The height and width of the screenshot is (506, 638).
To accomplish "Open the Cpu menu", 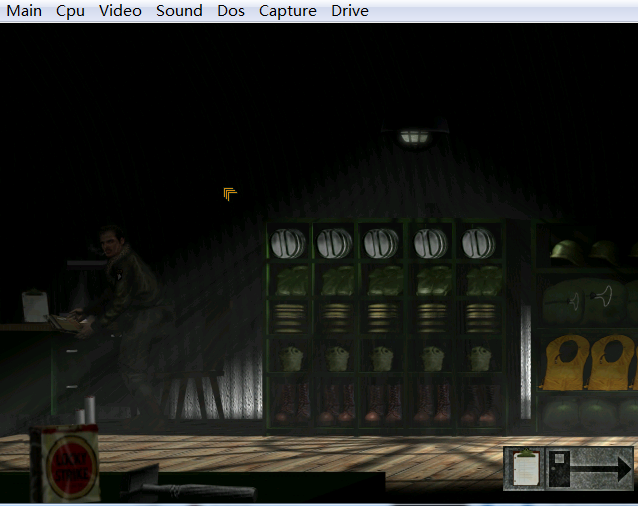I will click(70, 11).
